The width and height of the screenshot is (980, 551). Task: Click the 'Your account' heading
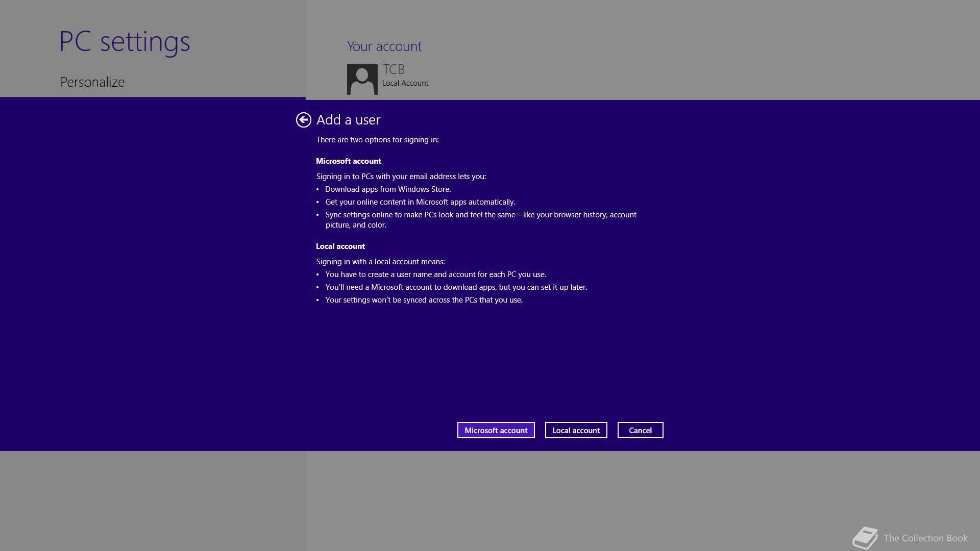coord(384,46)
